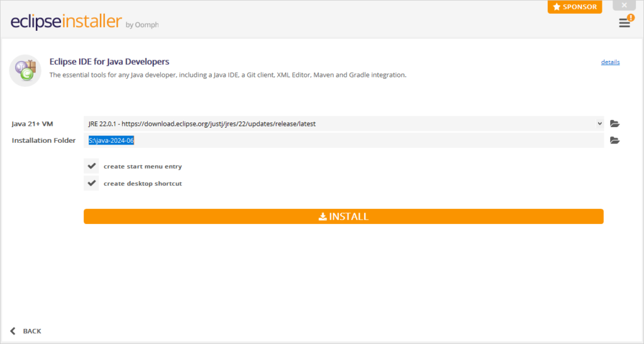Expand the Java 21+ VM dropdown
Image resolution: width=644 pixels, height=344 pixels.
pyautogui.click(x=599, y=123)
